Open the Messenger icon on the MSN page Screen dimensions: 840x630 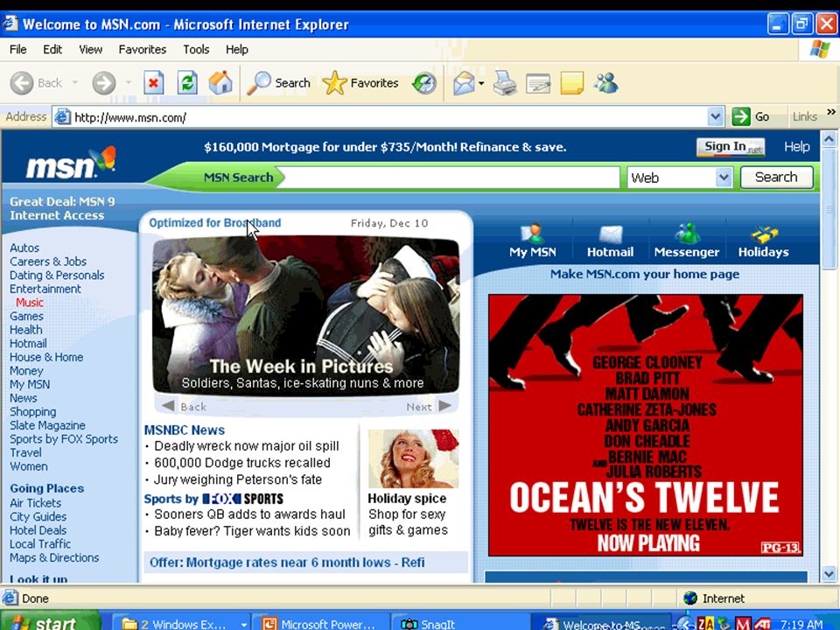(687, 234)
